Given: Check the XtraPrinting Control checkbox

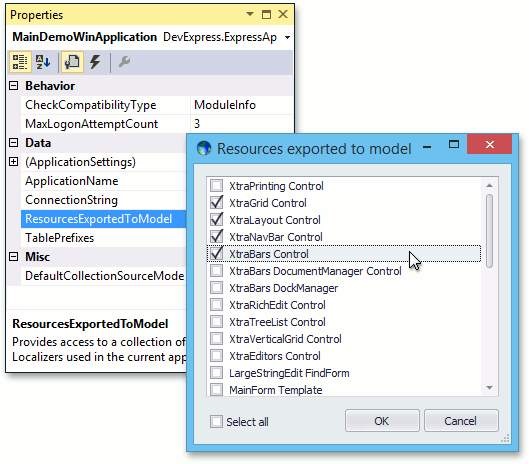Looking at the screenshot, I should click(x=216, y=186).
